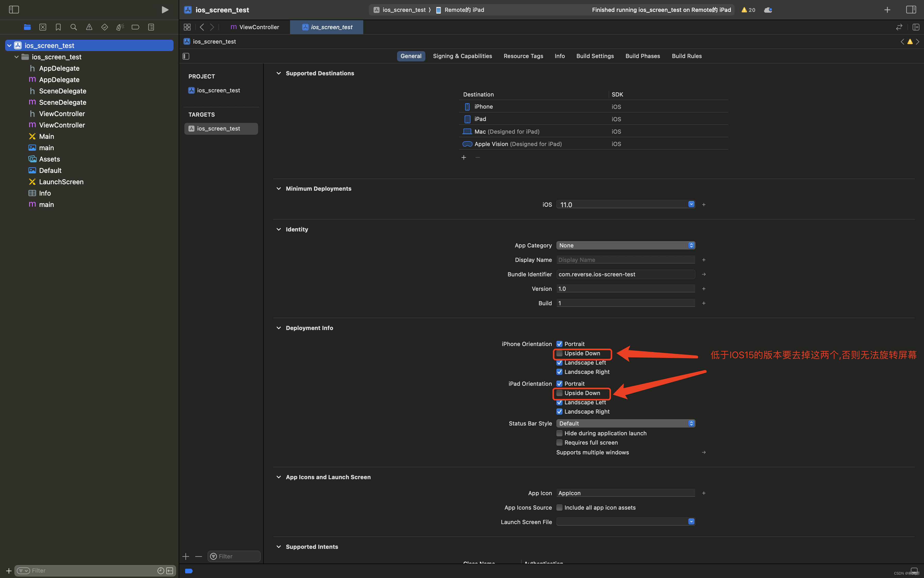The height and width of the screenshot is (578, 924).
Task: Open the bookmark navigator icon
Action: click(x=58, y=27)
